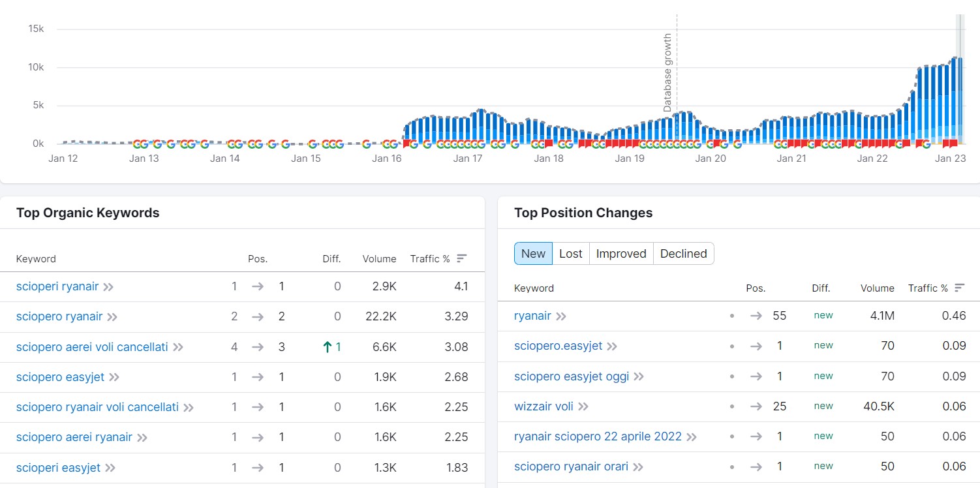Open the 'sciopero ryanair orari' keyword link
Viewport: 980px width, 488px height.
pos(572,467)
